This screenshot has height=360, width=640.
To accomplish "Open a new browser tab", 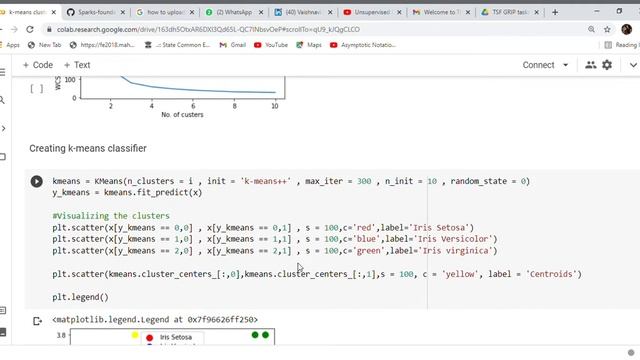I will (555, 12).
